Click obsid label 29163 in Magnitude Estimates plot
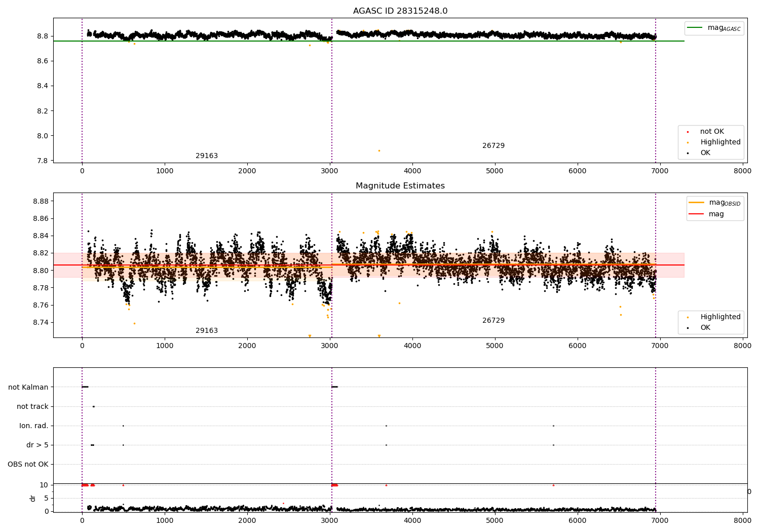This screenshot has width=760, height=532. pos(207,331)
